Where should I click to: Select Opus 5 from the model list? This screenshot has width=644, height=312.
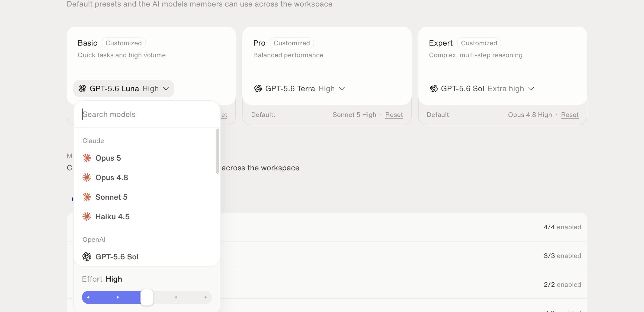(x=147, y=158)
